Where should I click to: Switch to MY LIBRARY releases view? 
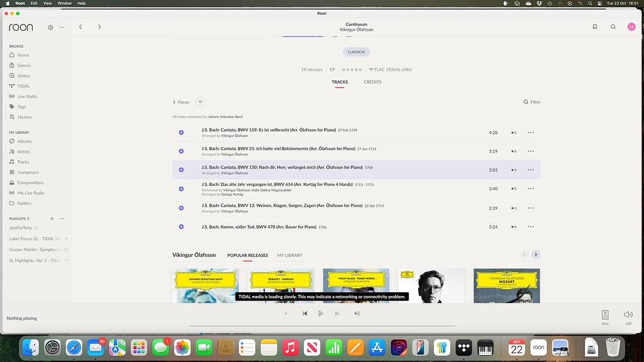[x=288, y=255]
